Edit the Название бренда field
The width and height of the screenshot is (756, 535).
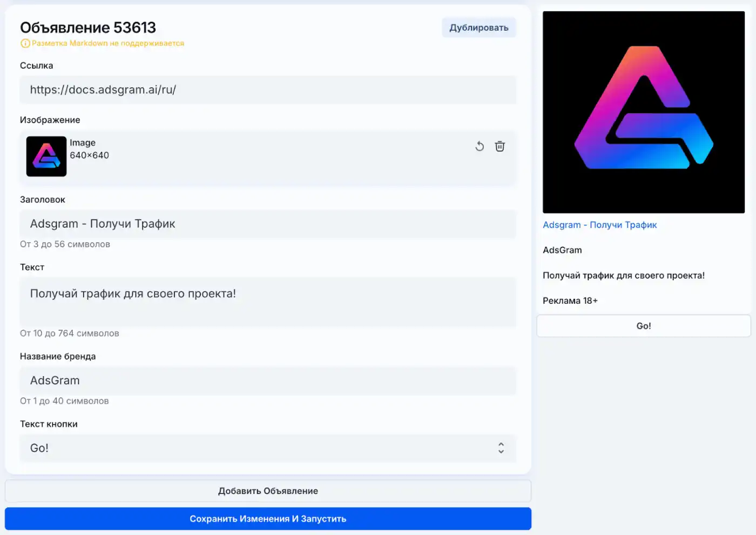coord(268,380)
